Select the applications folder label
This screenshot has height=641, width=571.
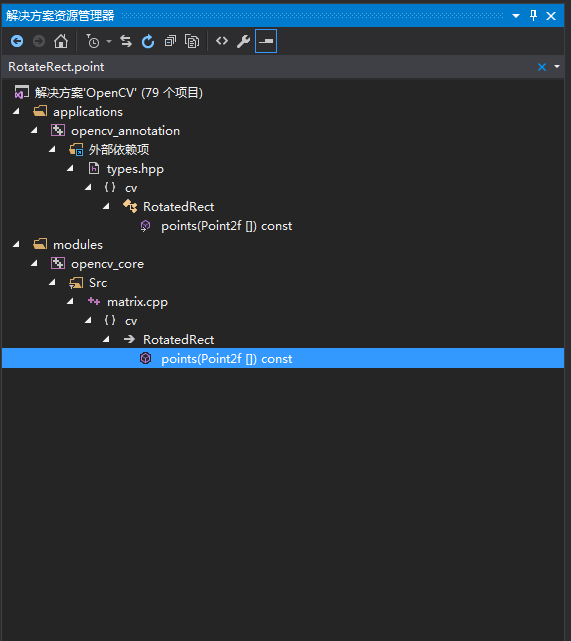(x=88, y=112)
